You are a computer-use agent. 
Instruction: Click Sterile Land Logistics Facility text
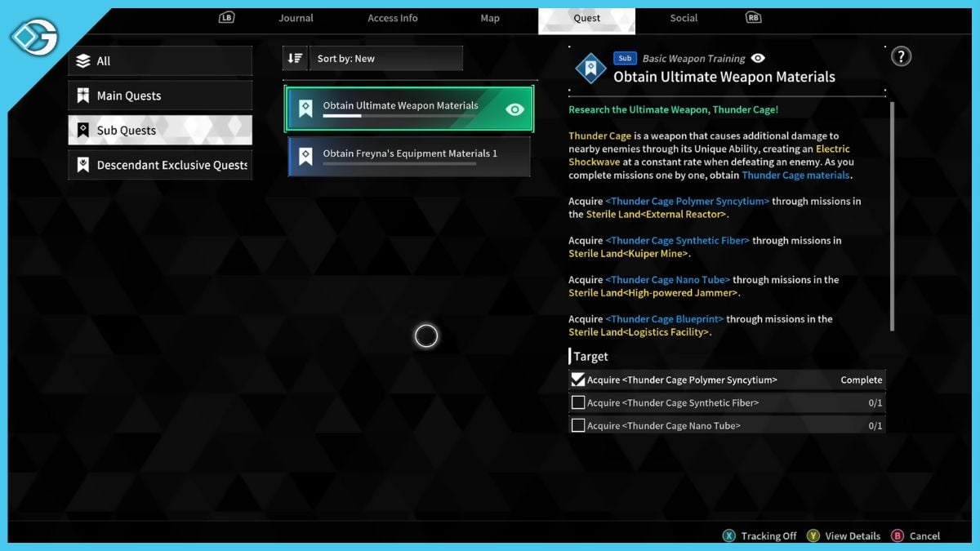click(x=639, y=332)
